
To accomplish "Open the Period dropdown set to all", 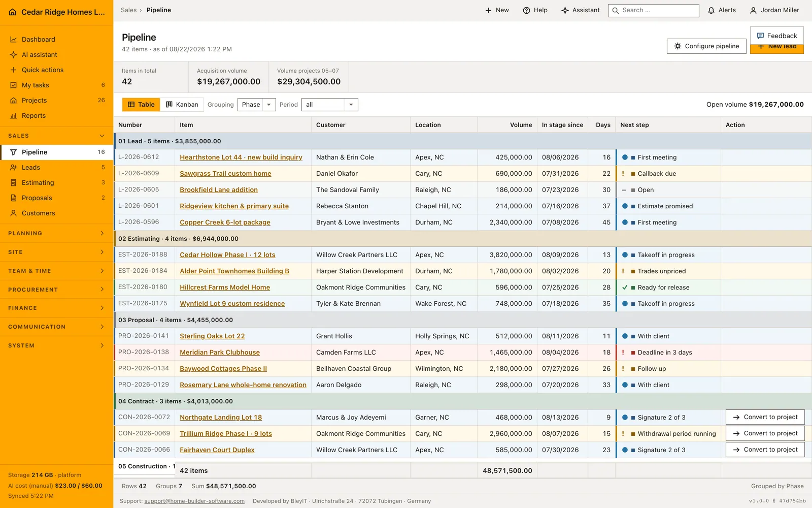I will (330, 105).
